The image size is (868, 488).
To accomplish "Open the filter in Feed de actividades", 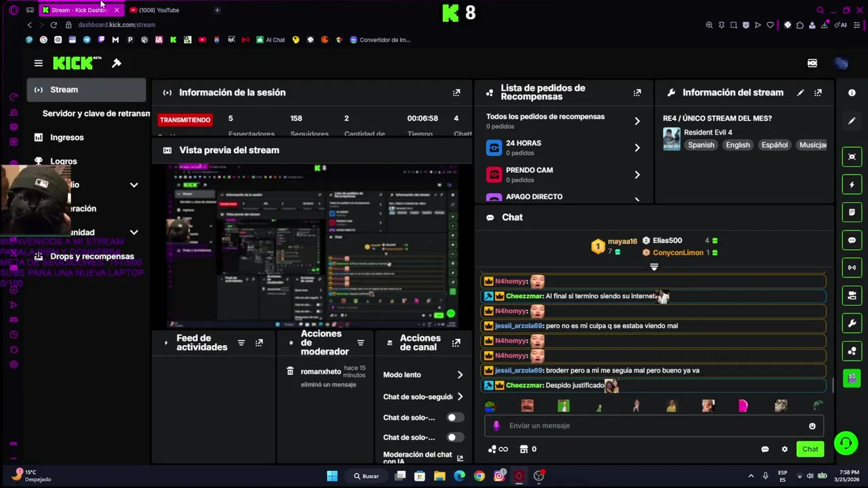I will point(241,343).
